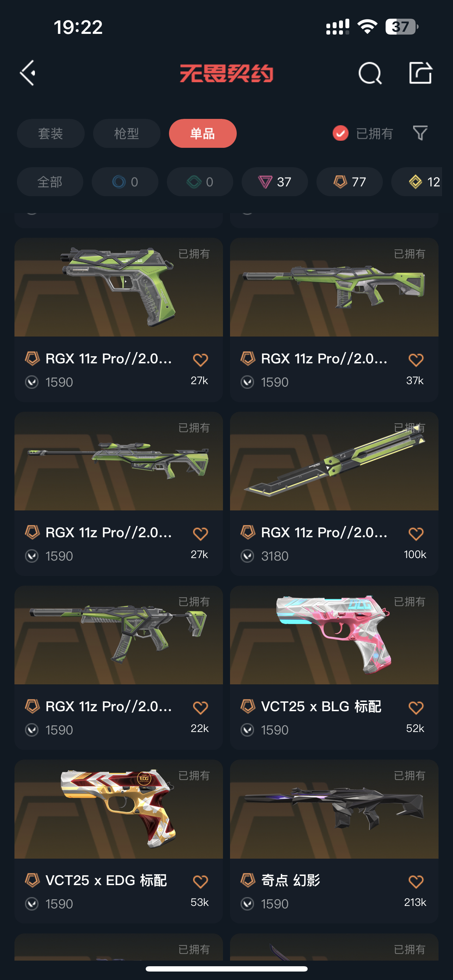Image resolution: width=453 pixels, height=980 pixels.
Task: Toggle the 已拥有 owned checkbox
Action: coord(340,133)
